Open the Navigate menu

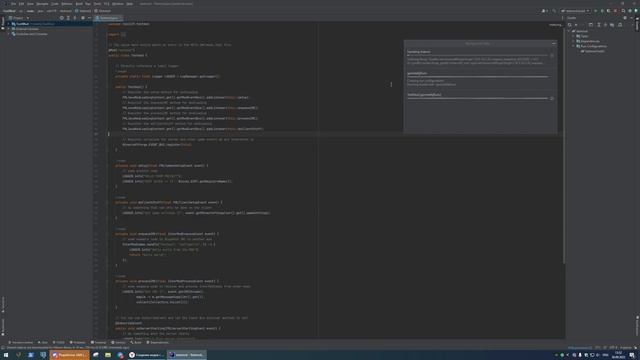42,4
